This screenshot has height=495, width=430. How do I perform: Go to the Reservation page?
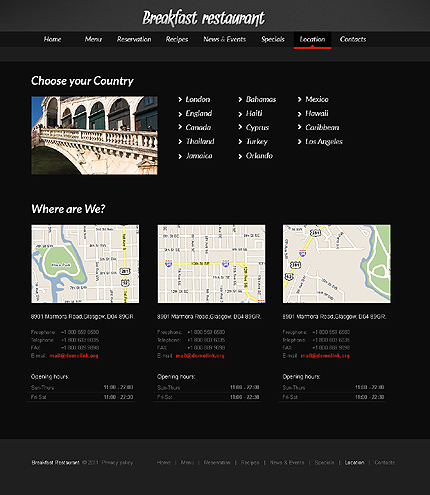pyautogui.click(x=134, y=39)
